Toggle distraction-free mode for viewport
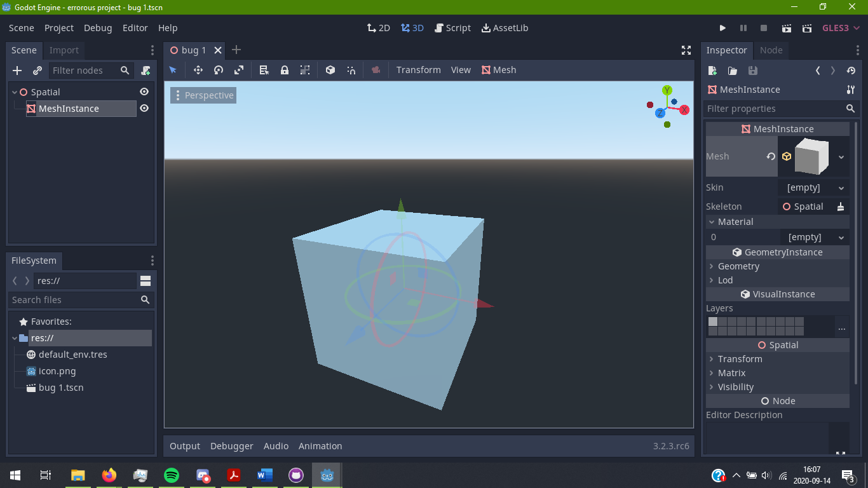Viewport: 868px width, 488px height. click(x=686, y=50)
